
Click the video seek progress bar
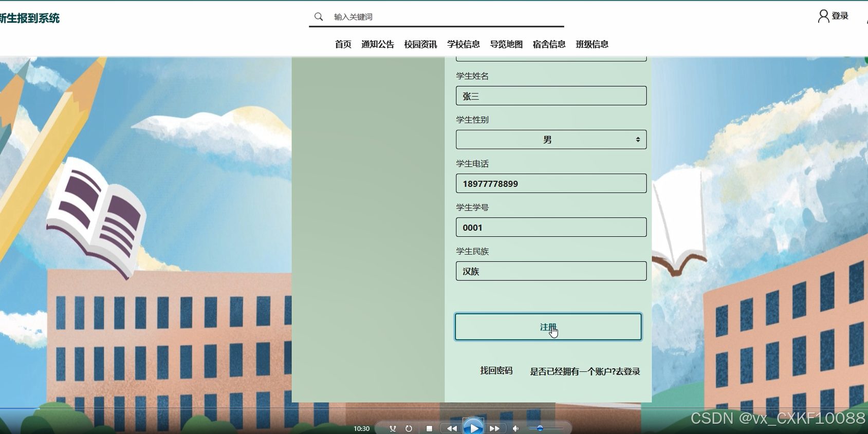(x=434, y=408)
